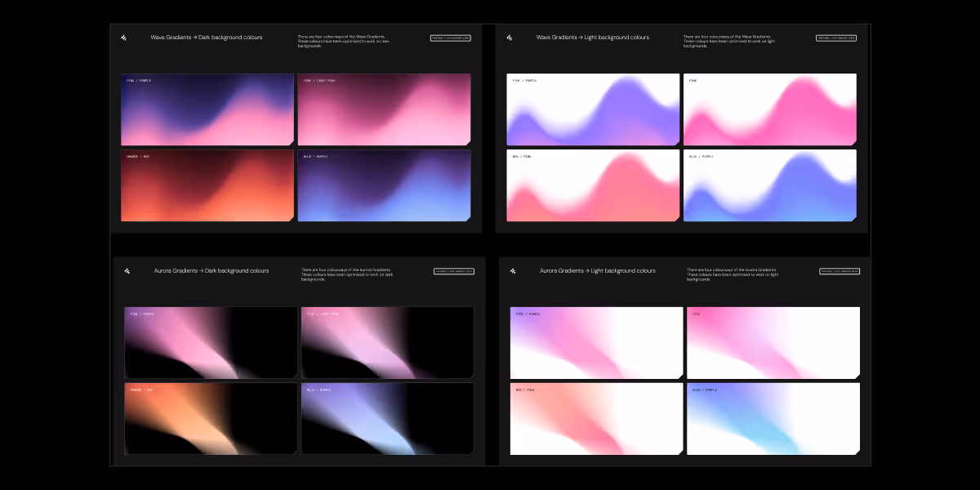The height and width of the screenshot is (490, 980).
Task: Select the PINK aurora gradient on light background
Action: click(x=773, y=342)
